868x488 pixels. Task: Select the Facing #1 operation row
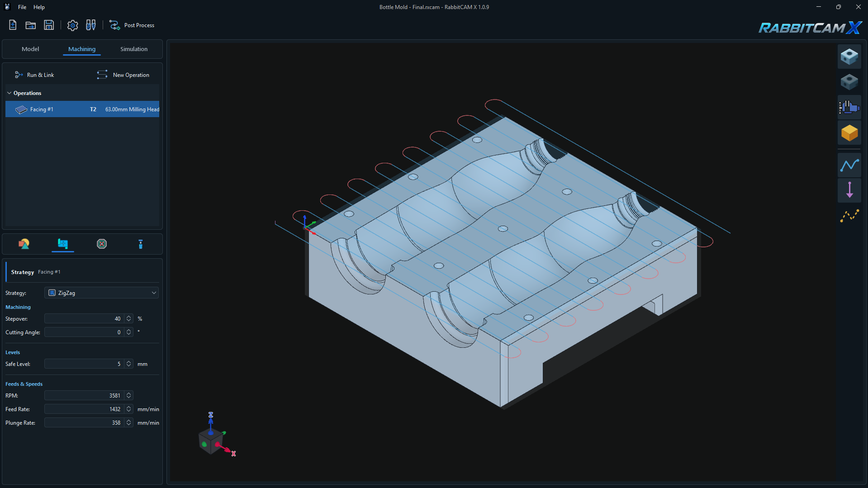[x=82, y=109]
